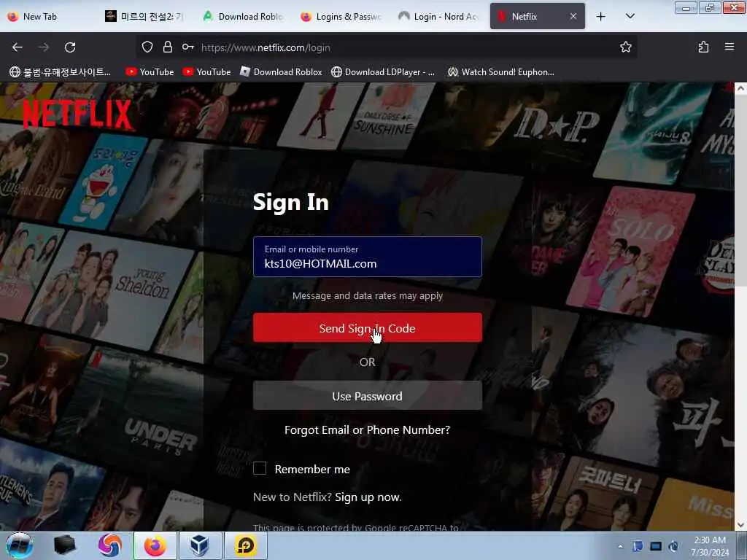Open the black box taskbar app
The height and width of the screenshot is (560, 747).
tap(65, 545)
